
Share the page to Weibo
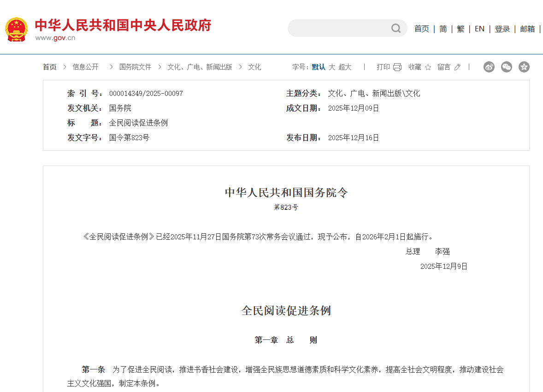489,67
